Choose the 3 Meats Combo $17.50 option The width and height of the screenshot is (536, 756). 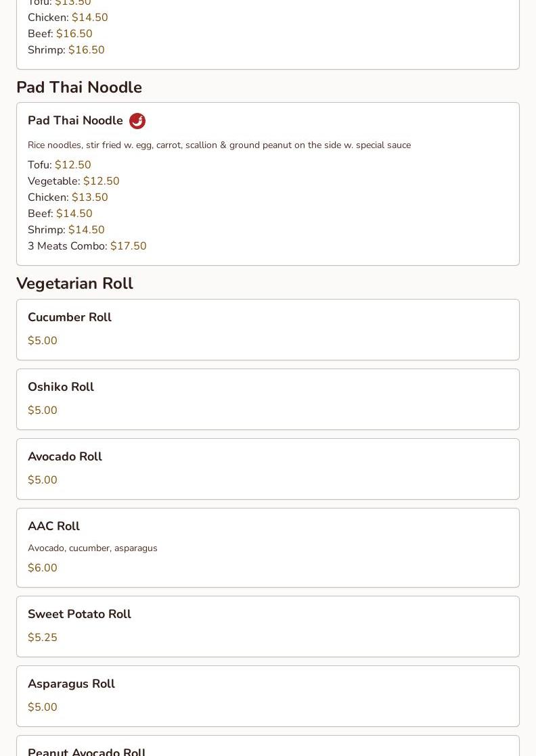click(x=87, y=246)
